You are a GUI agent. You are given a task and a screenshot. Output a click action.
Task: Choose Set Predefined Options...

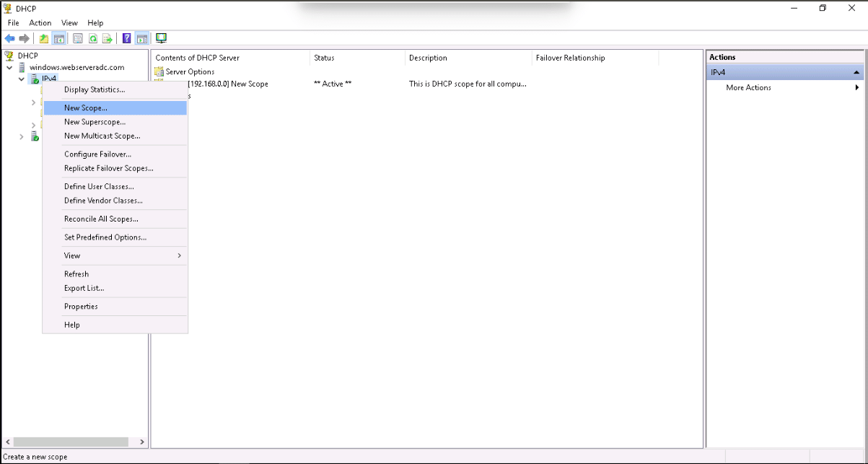(x=115, y=237)
